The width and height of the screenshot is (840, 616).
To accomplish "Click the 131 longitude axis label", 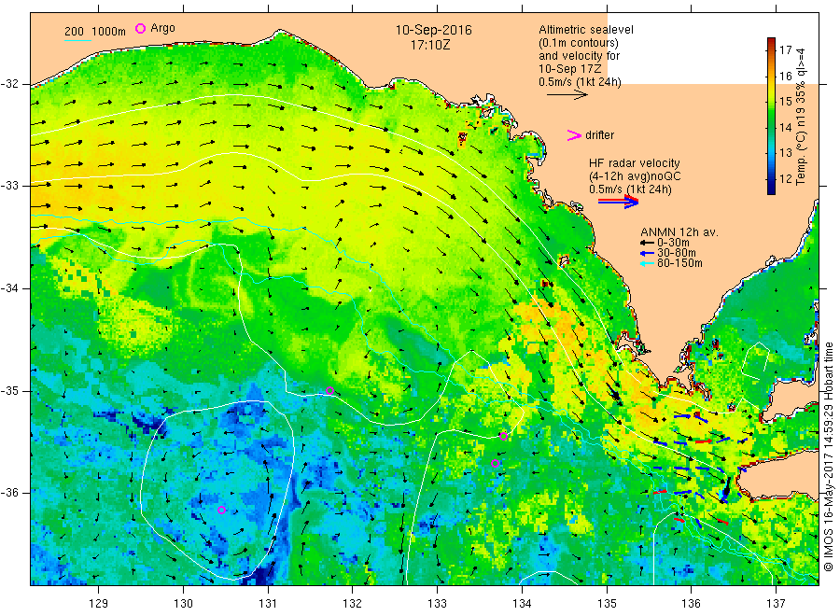I will coord(268,604).
